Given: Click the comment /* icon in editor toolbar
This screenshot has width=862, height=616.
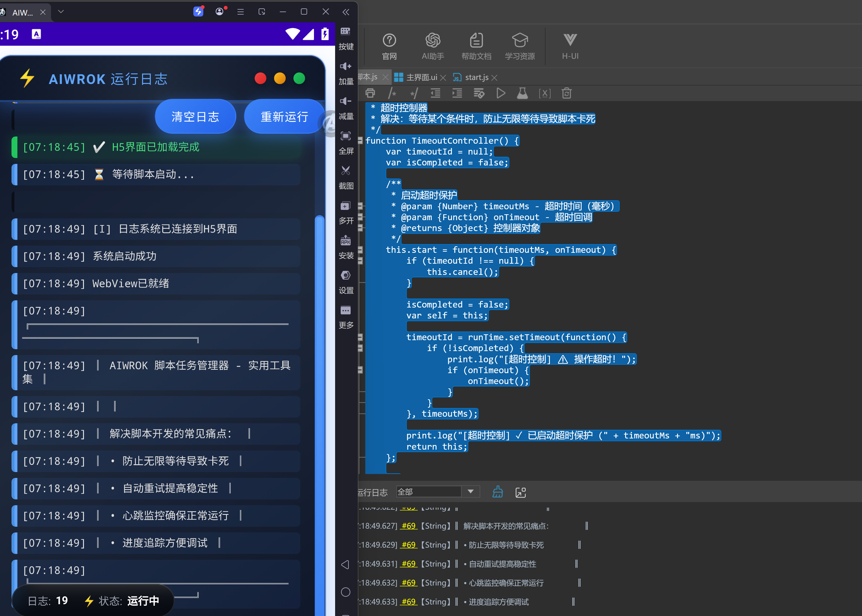Looking at the screenshot, I should pyautogui.click(x=392, y=93).
